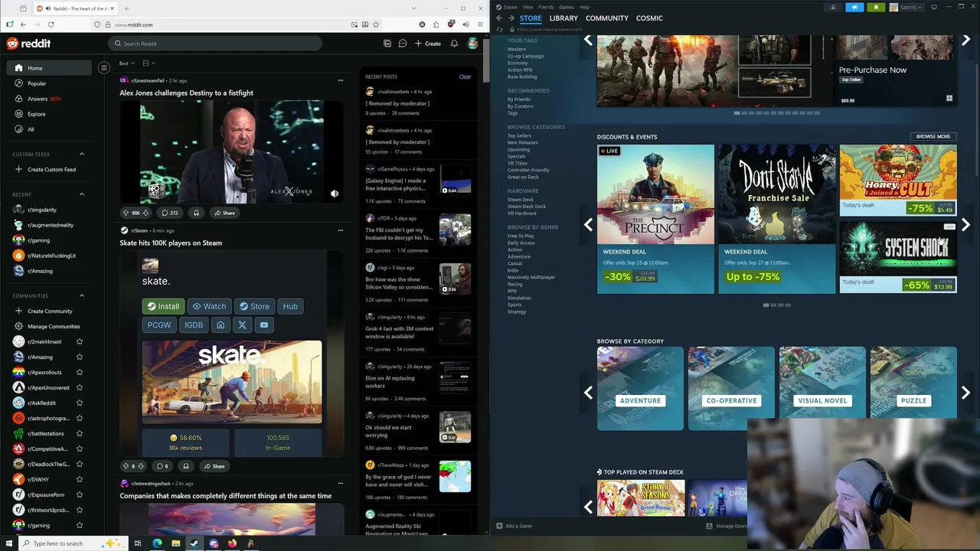The width and height of the screenshot is (980, 551).
Task: Open Steam Big Picture mode icon
Action: click(x=934, y=7)
